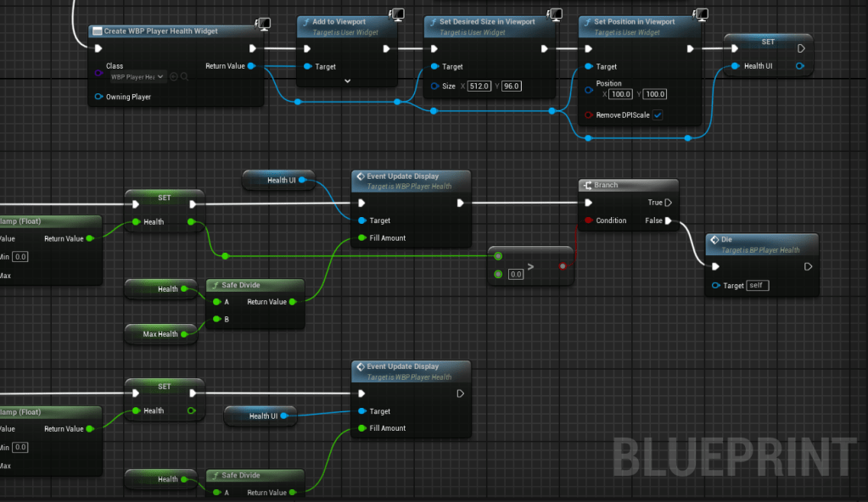This screenshot has width=868, height=502.
Task: Click the browse-to-asset magnifier icon beside Class
Action: pyautogui.click(x=184, y=76)
